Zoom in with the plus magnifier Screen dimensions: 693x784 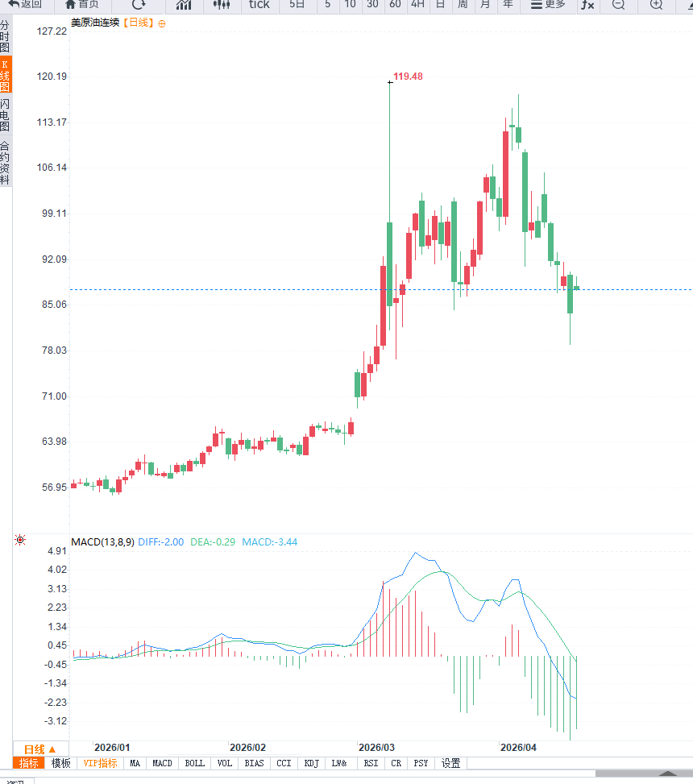pyautogui.click(x=656, y=4)
